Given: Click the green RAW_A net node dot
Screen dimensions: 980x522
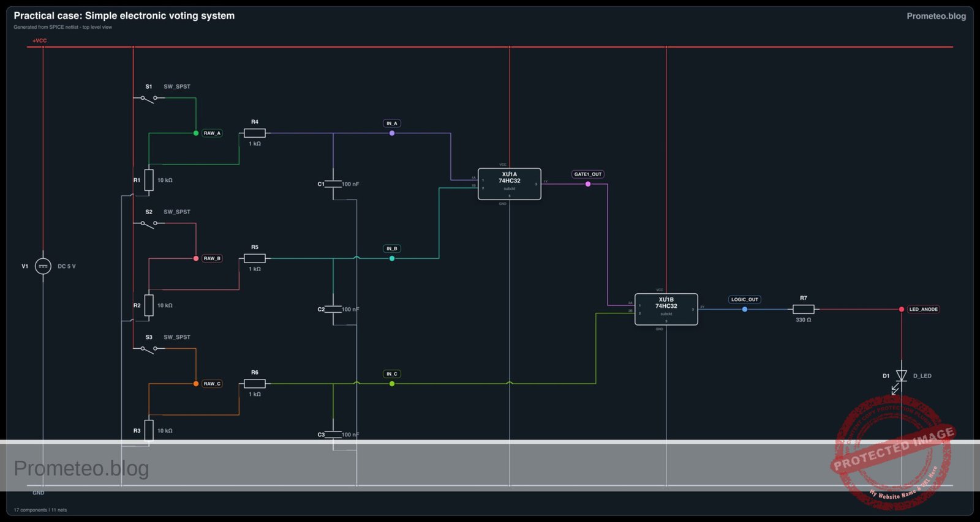Looking at the screenshot, I should click(x=196, y=133).
